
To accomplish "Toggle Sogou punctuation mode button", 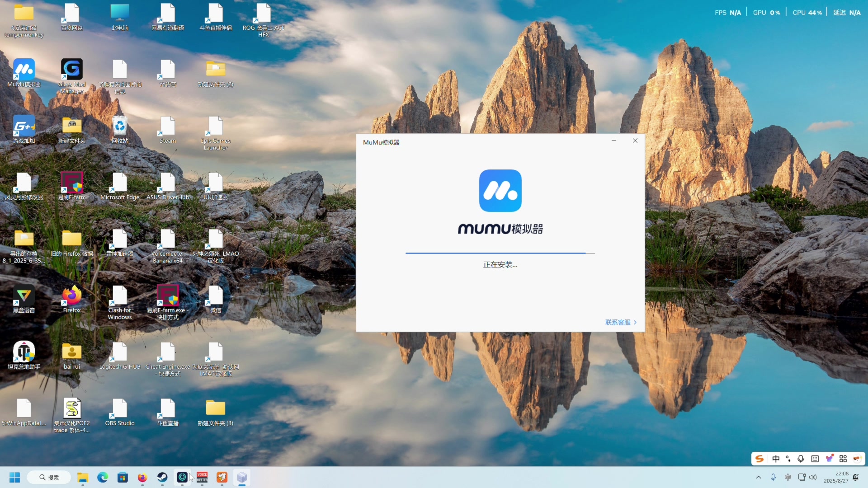I will click(788, 459).
